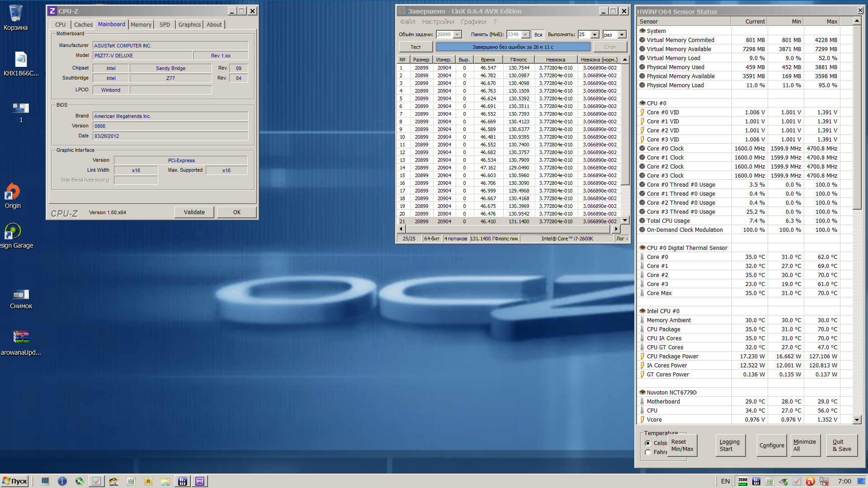Screen dimensions: 868x488
Task: Open Графики menu in LinX
Action: (473, 22)
